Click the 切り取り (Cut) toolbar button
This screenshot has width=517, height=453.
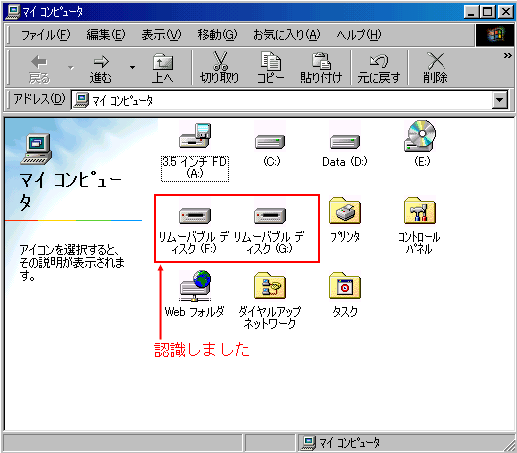[220, 68]
